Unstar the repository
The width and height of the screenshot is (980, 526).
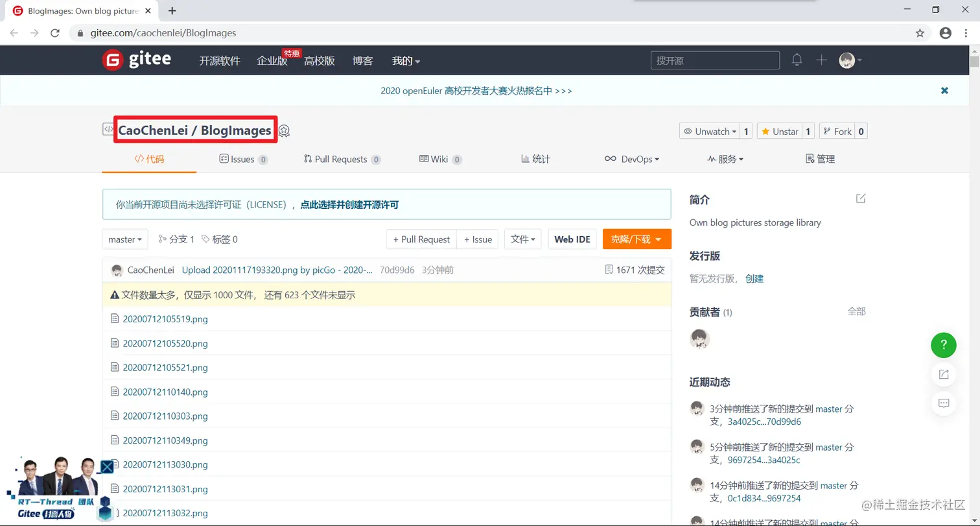pos(780,131)
